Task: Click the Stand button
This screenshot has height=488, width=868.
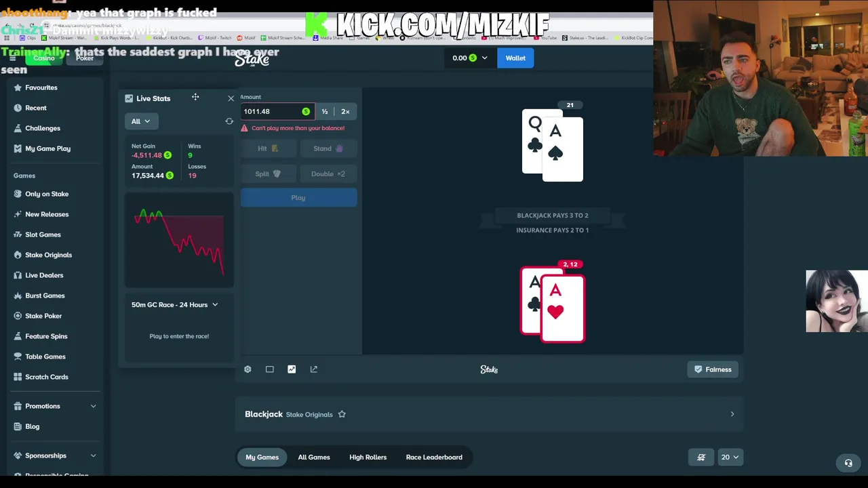Action: pos(328,148)
